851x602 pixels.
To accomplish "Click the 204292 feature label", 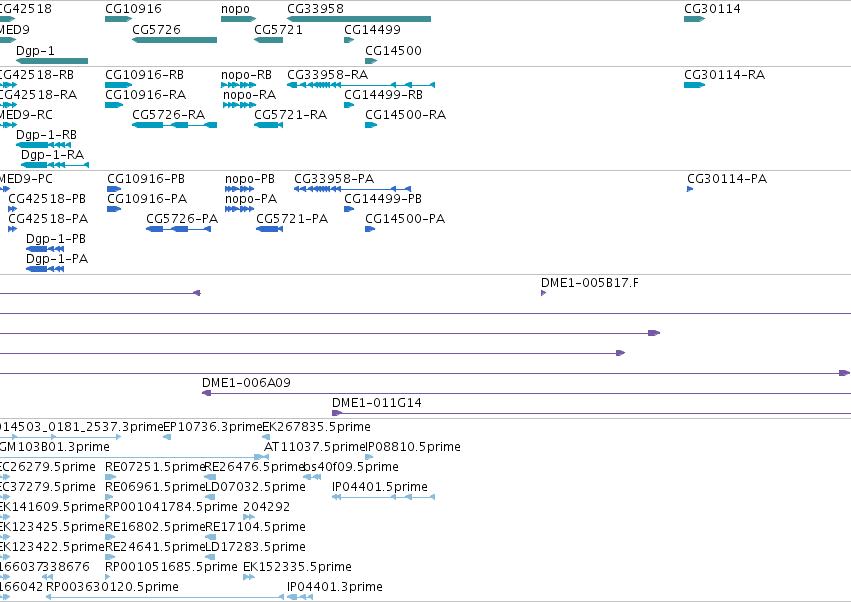I will pyautogui.click(x=266, y=508).
